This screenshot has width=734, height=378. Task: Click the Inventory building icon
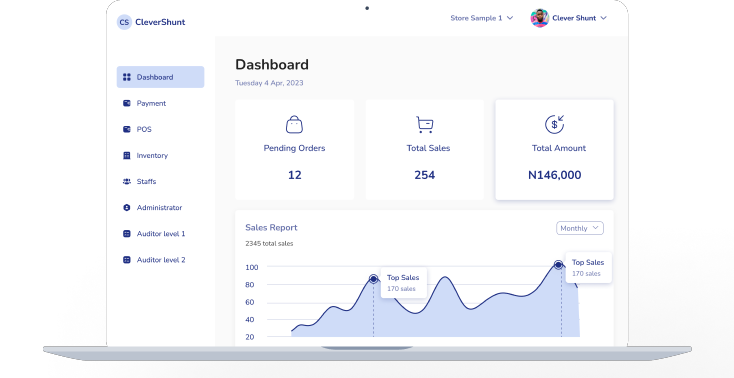126,156
